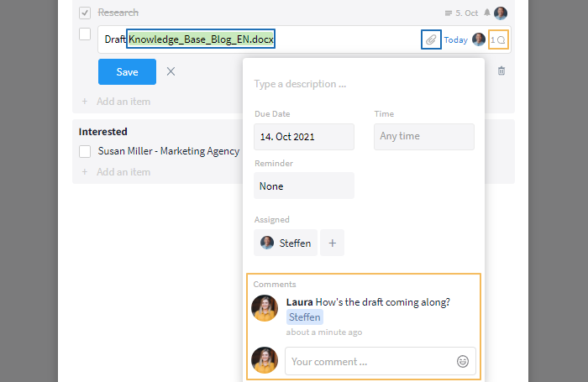Click the Today due date link
Image resolution: width=588 pixels, height=382 pixels.
pyautogui.click(x=455, y=39)
